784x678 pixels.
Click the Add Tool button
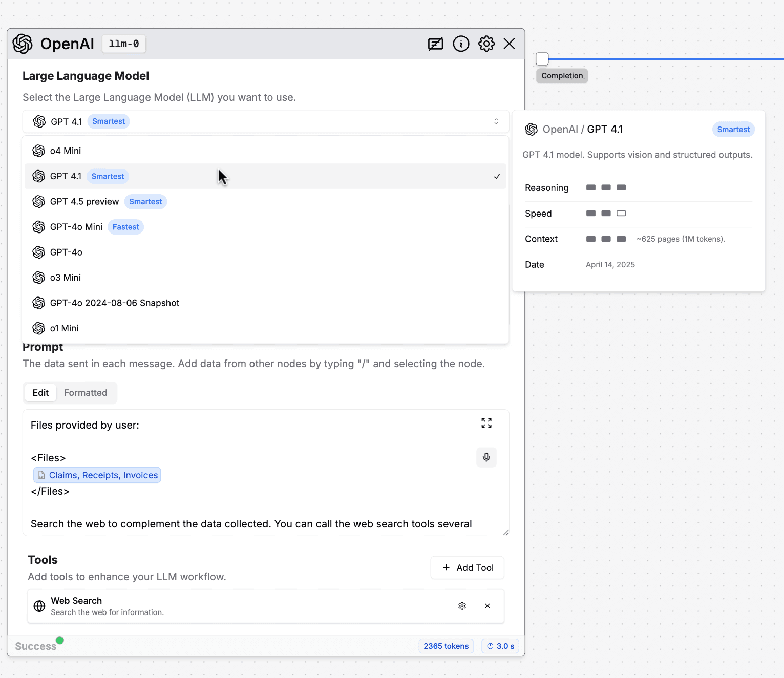point(468,568)
